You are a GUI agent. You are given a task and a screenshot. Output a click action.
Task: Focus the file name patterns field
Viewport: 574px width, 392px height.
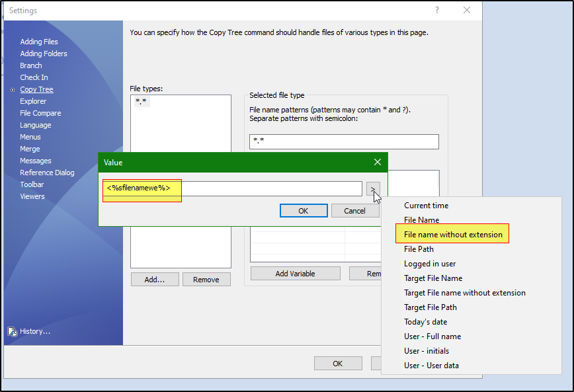click(344, 142)
